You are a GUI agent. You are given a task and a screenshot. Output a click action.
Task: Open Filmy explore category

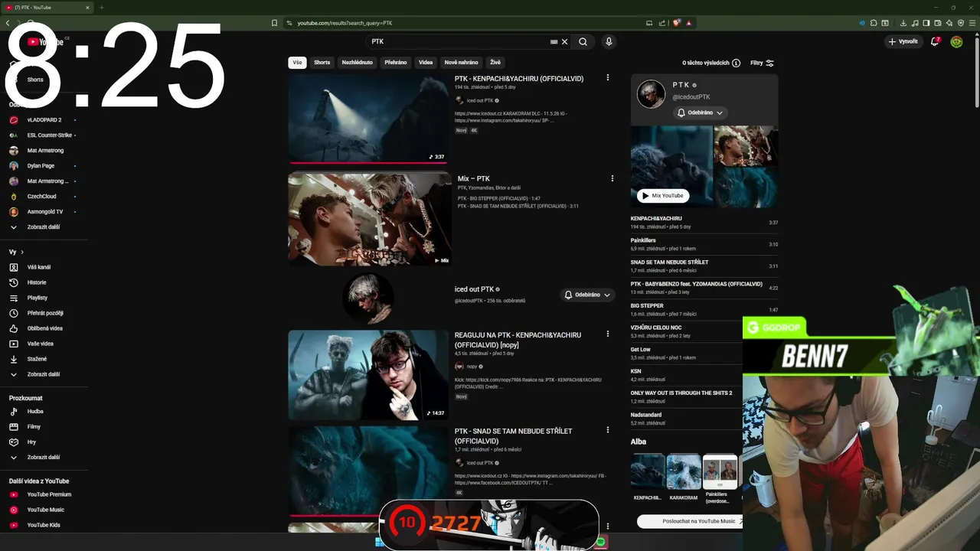[34, 427]
